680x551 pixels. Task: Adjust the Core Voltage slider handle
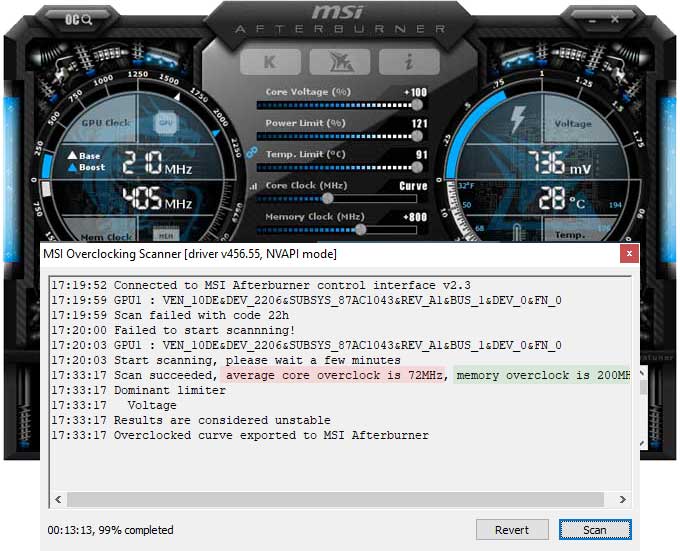(417, 104)
